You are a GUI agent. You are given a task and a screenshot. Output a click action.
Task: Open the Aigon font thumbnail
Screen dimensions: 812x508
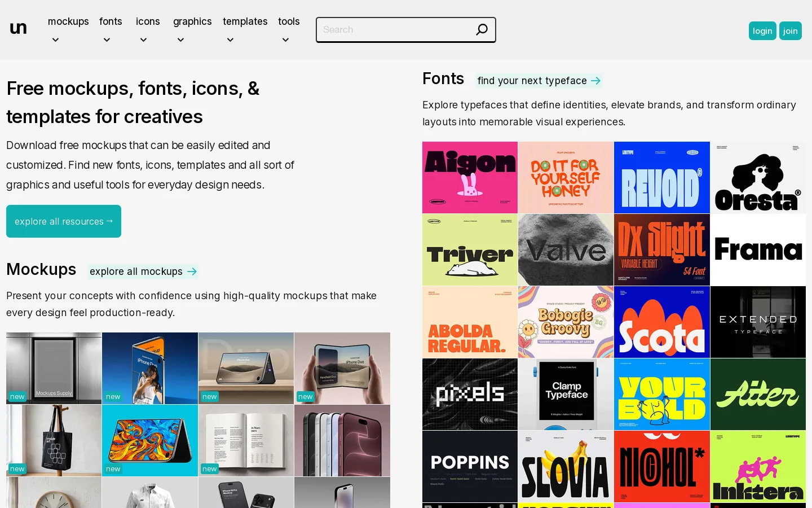(470, 177)
